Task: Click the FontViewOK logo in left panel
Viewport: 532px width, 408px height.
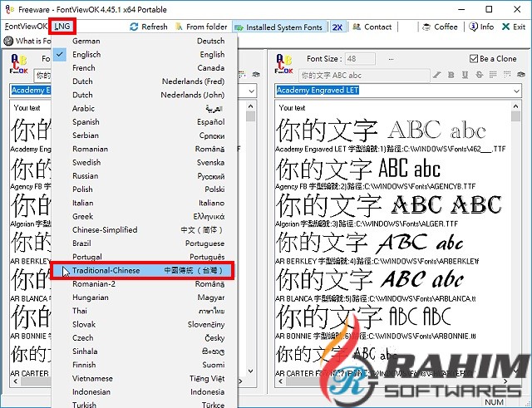Action: [x=19, y=64]
